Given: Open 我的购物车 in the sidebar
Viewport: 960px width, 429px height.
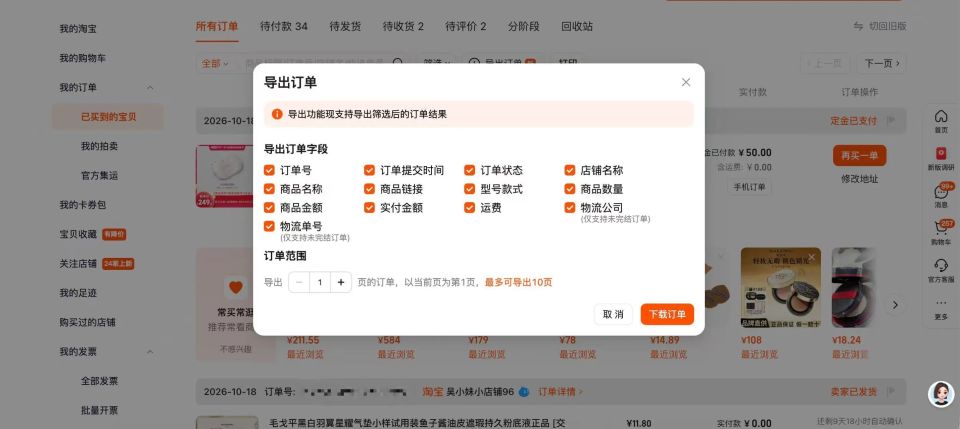Looking at the screenshot, I should tap(83, 58).
